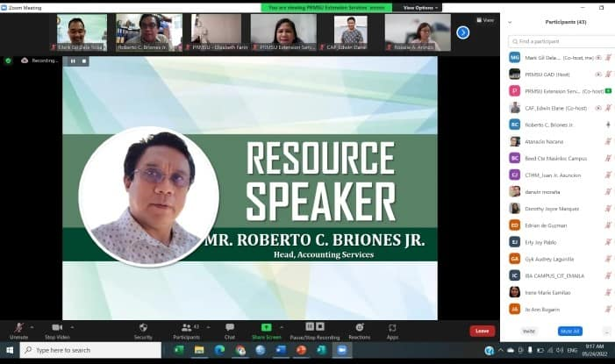Click recording indicator beside PRMSU GAD
The image size is (615, 364).
[598, 75]
